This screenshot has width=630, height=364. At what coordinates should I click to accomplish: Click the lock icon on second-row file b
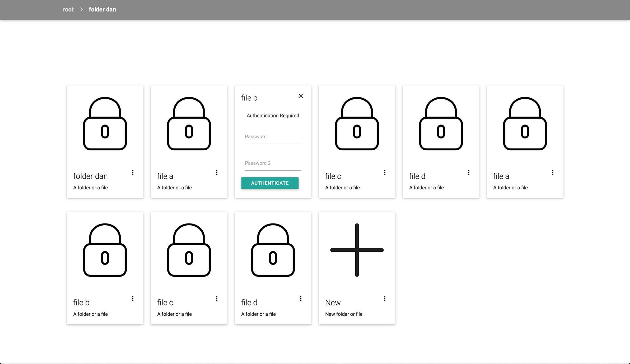105,250
